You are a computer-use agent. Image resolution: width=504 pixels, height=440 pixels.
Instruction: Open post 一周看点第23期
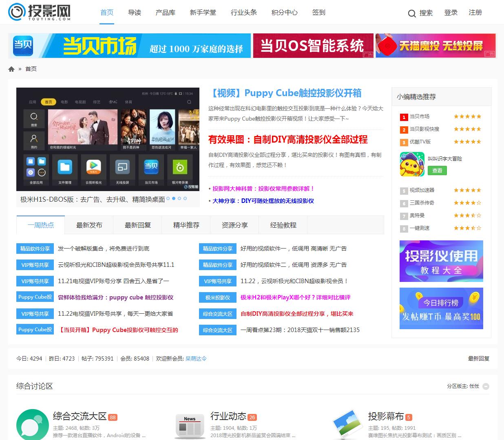point(300,330)
